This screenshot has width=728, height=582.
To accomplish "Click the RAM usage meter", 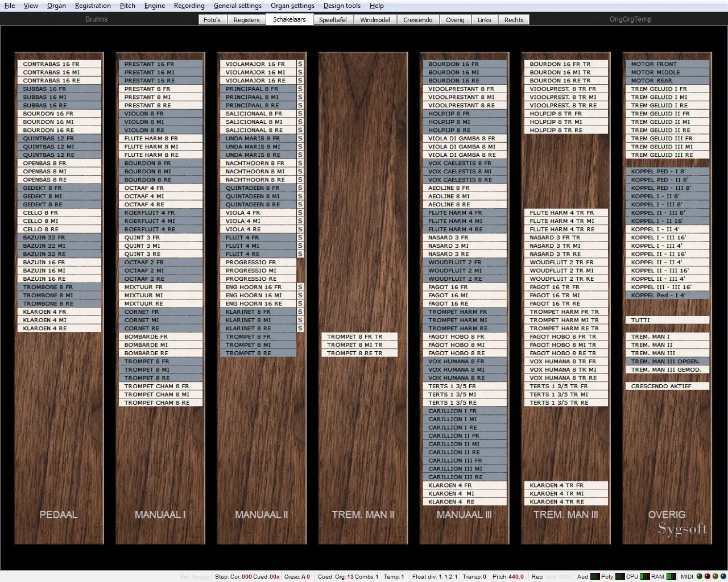I will tap(672, 576).
